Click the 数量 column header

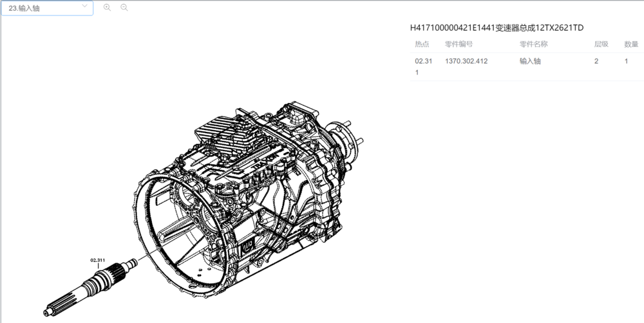click(631, 44)
